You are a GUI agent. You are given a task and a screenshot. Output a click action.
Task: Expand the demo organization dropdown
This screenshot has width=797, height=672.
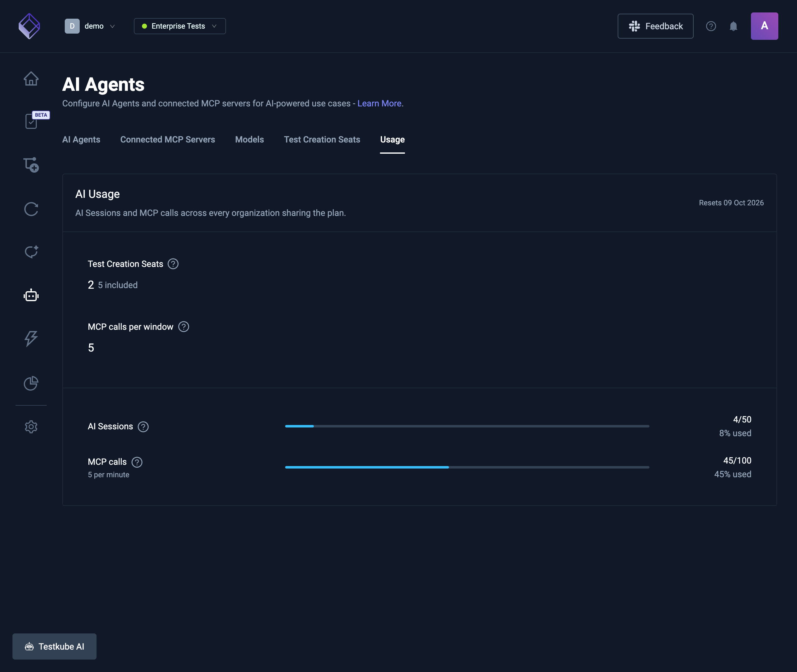(x=90, y=26)
